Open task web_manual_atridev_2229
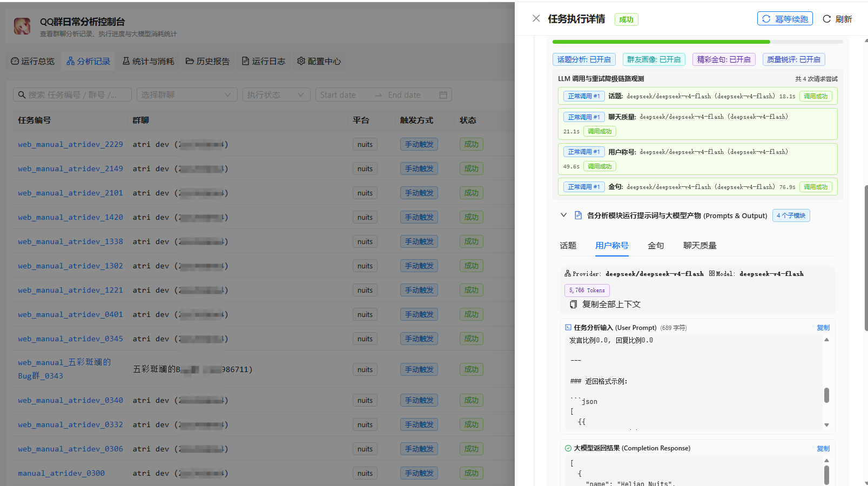Screen dimensions: 868x486 click(70, 144)
